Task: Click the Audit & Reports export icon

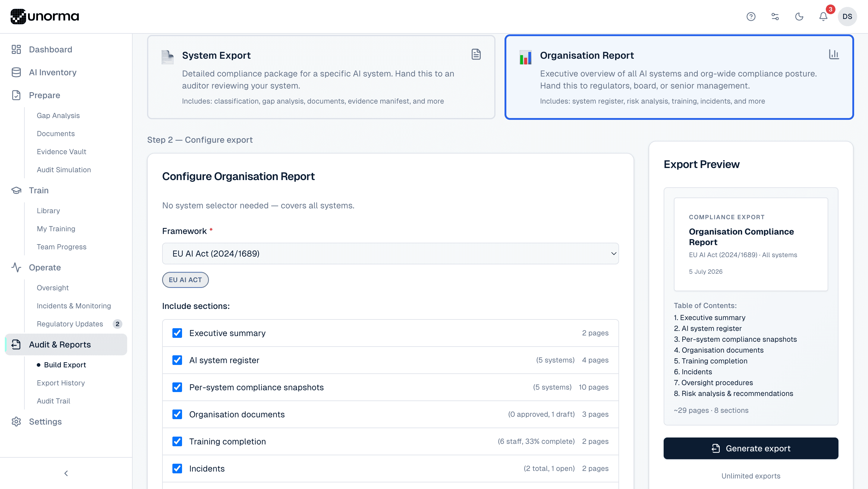Action: (16, 345)
